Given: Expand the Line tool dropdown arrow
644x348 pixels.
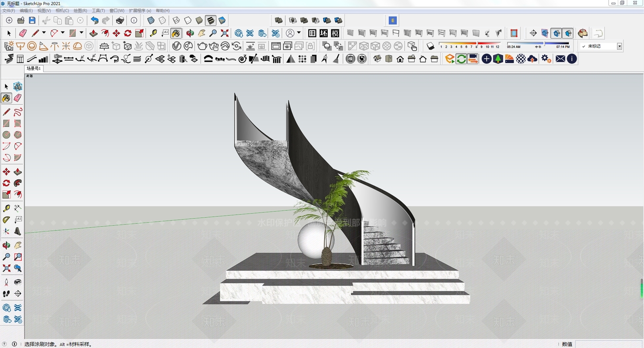Looking at the screenshot, I should point(44,33).
